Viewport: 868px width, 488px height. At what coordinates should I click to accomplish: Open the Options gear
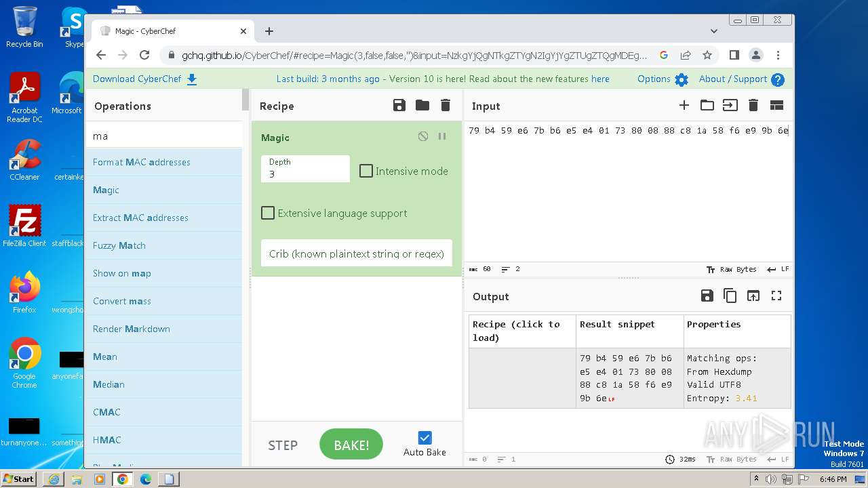[682, 79]
